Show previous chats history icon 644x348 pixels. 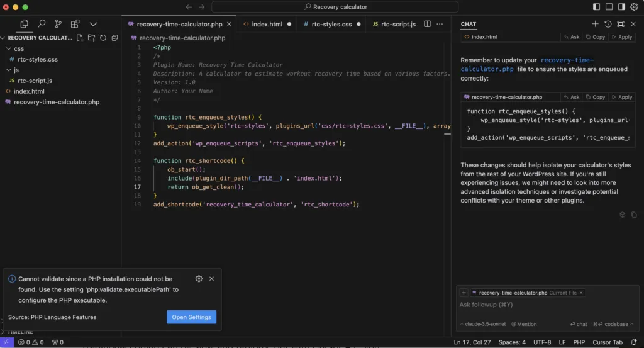(608, 24)
